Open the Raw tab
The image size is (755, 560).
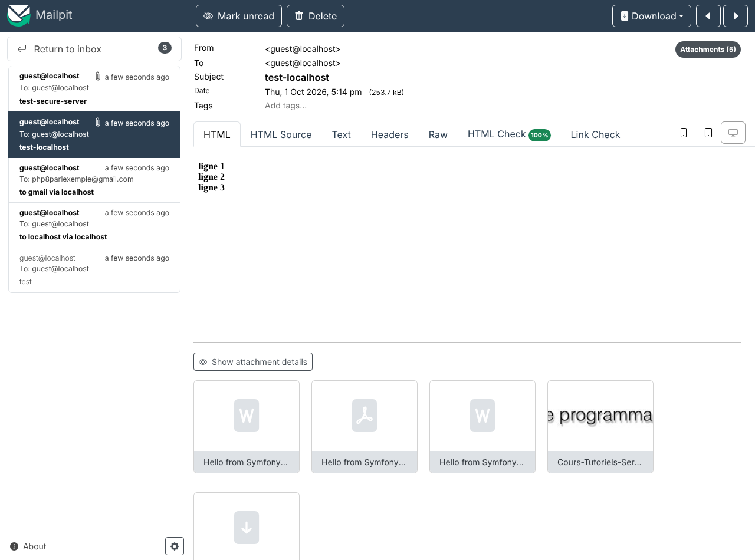point(438,134)
